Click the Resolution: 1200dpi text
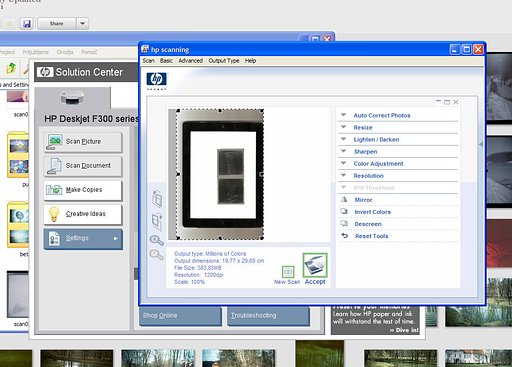Viewport: 512px width, 367px height. [199, 275]
